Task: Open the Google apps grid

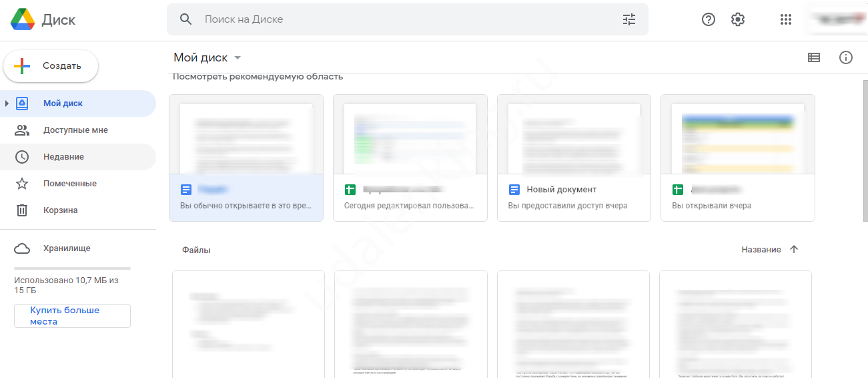Action: (x=785, y=19)
